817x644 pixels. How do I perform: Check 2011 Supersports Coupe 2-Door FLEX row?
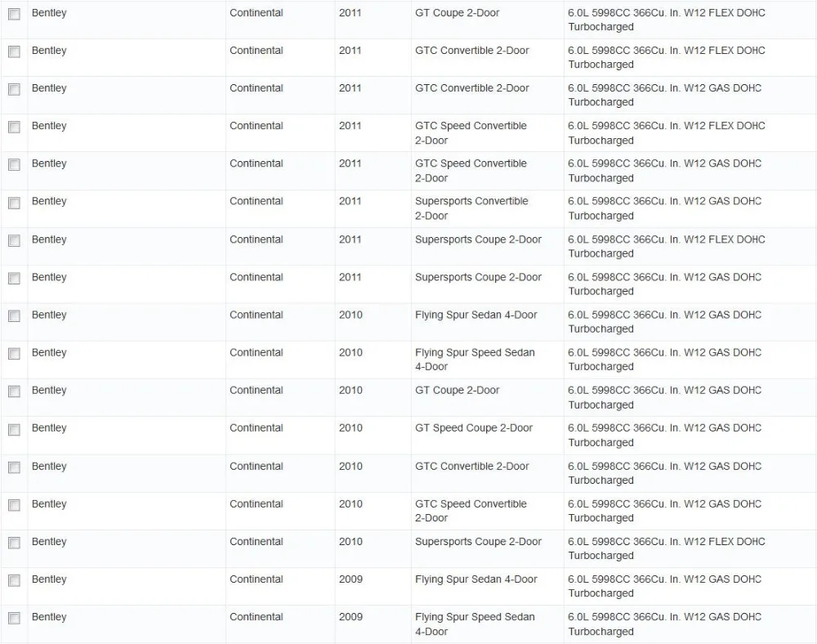14,240
